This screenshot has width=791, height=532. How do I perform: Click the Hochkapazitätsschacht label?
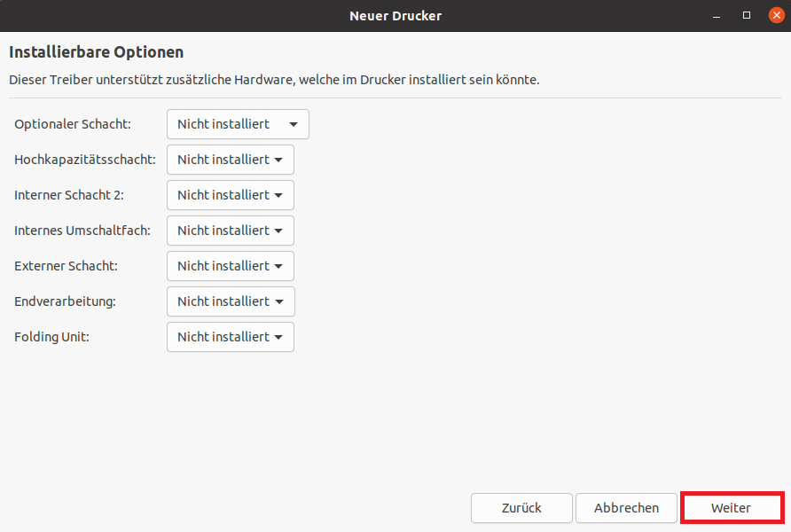point(85,160)
